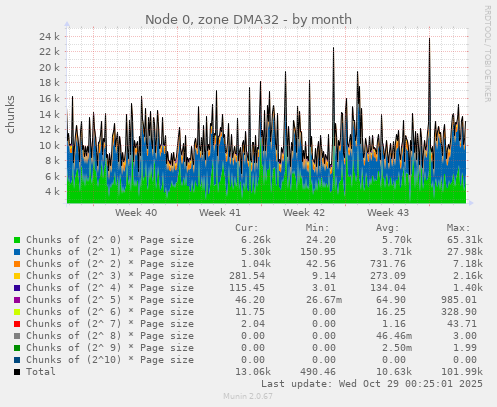Click the 13.06k current Total value

(x=253, y=372)
